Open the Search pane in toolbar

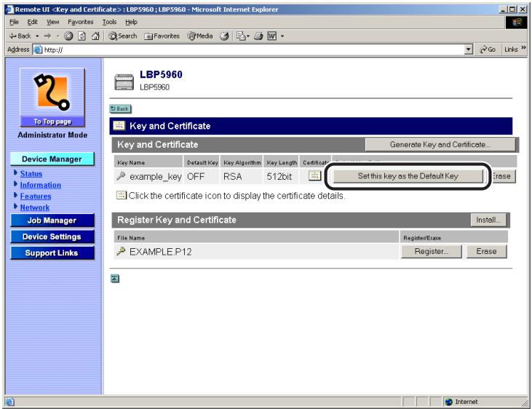pos(123,36)
